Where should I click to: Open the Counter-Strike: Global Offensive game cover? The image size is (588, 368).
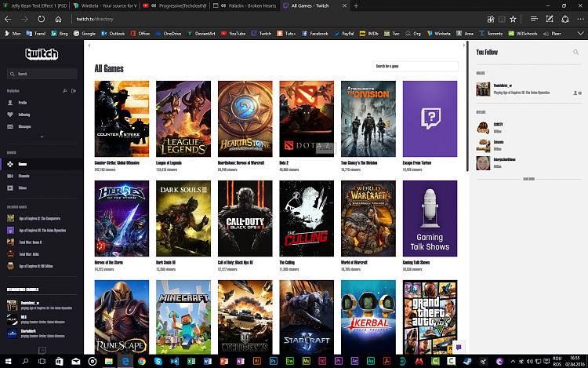(122, 119)
